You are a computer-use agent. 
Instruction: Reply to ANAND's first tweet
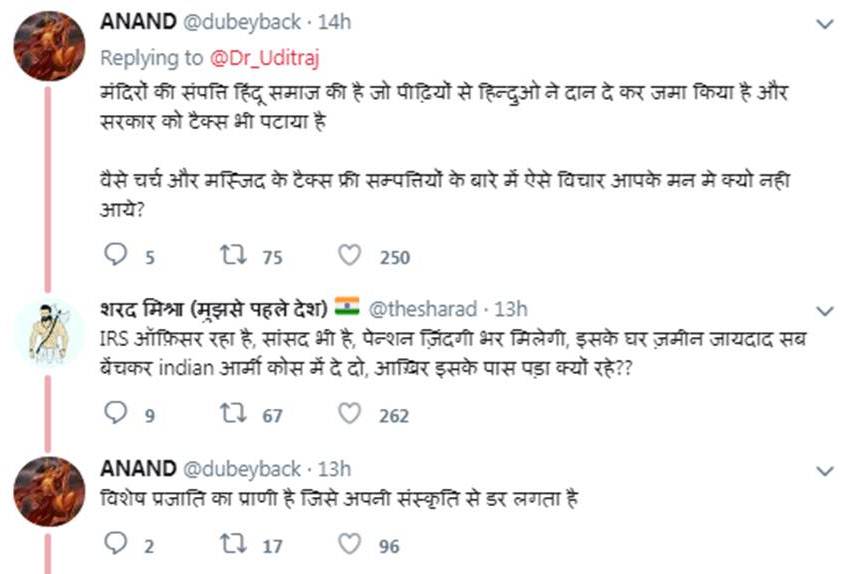[x=117, y=256]
